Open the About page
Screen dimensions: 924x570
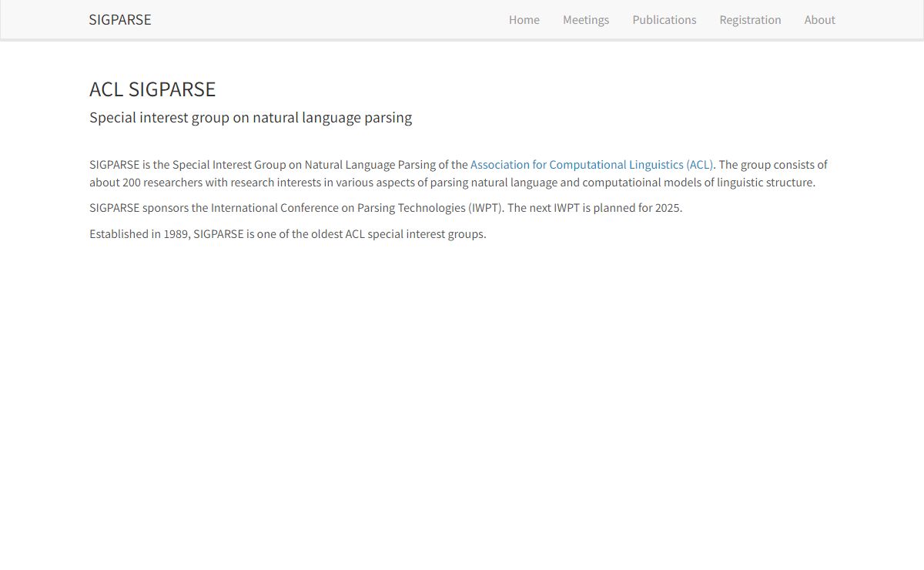pyautogui.click(x=819, y=20)
